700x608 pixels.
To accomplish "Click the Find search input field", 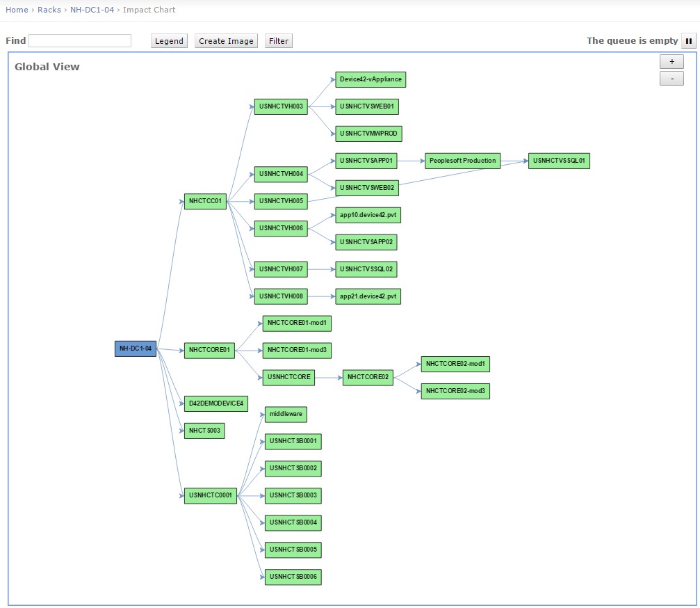I will 80,41.
